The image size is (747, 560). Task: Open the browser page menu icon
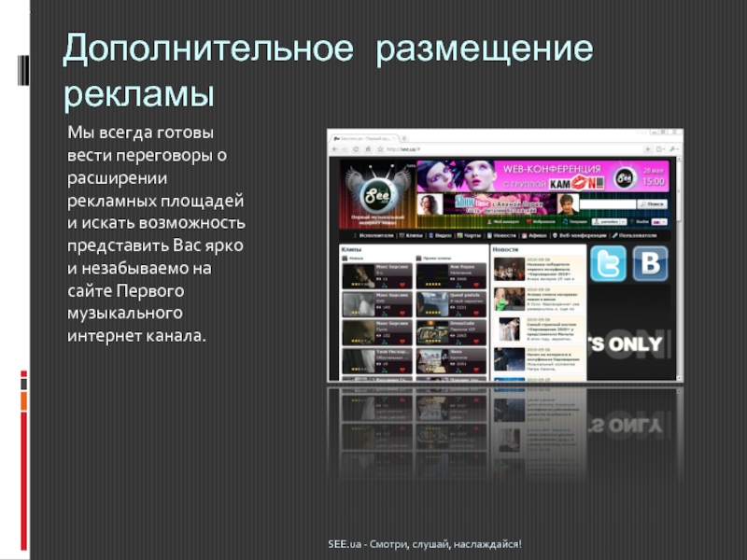click(660, 149)
